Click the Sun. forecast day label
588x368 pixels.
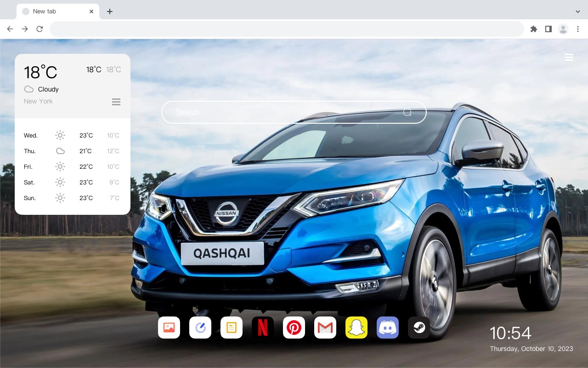coord(30,198)
